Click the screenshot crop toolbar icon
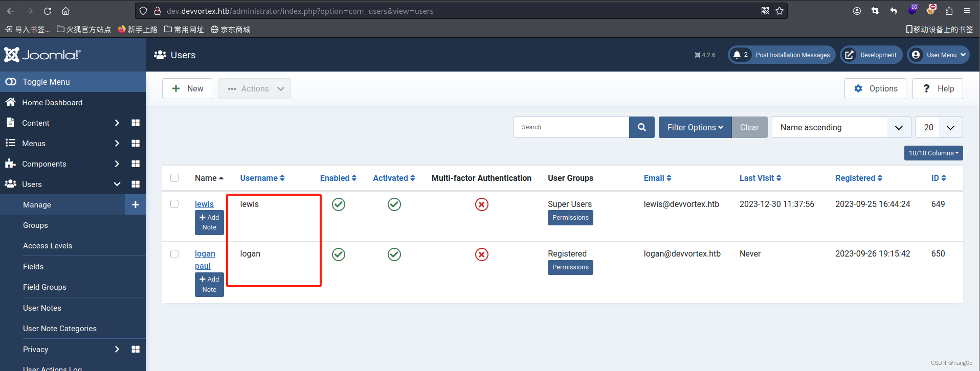The width and height of the screenshot is (980, 371). point(875,11)
